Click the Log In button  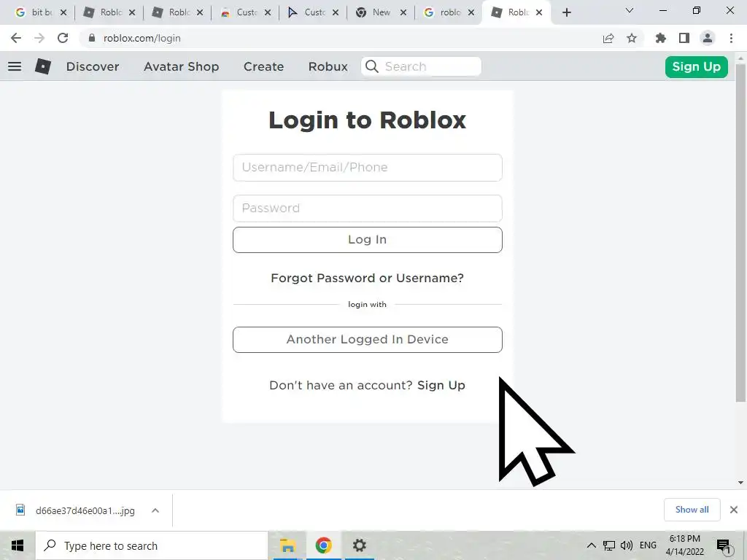368,239
